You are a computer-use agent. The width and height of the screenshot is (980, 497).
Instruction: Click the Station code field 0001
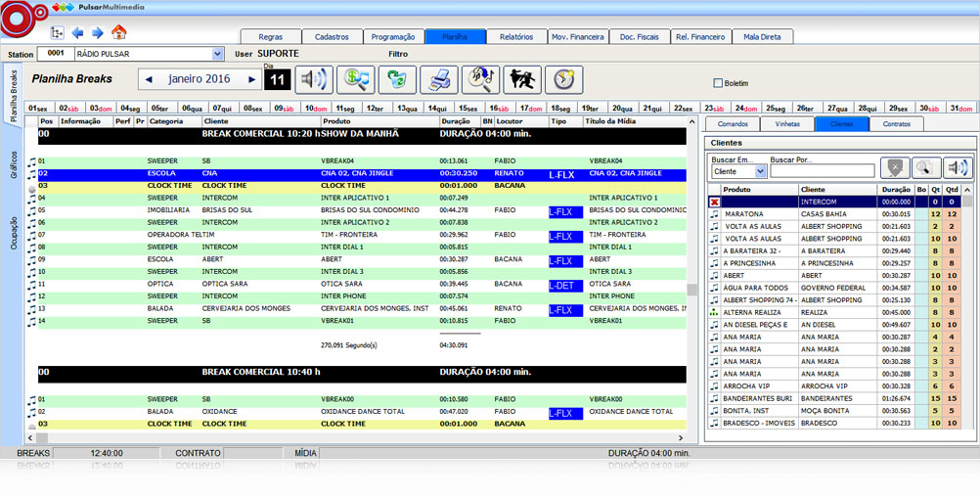click(57, 54)
